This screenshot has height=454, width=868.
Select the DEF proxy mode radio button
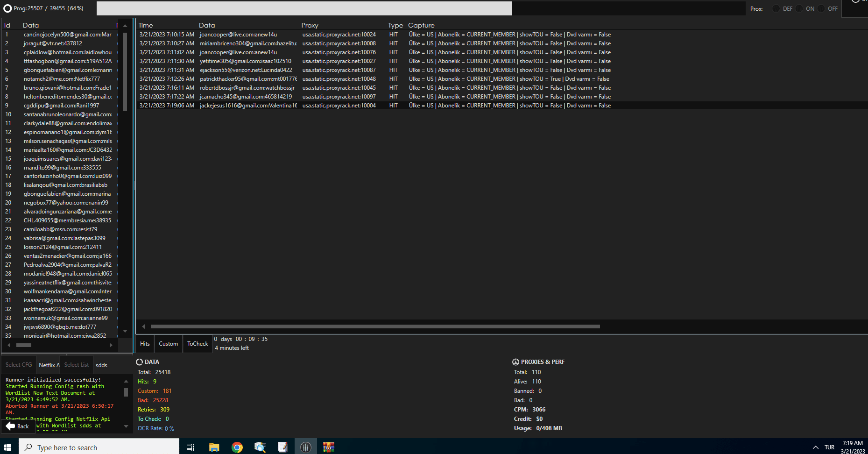[776, 8]
